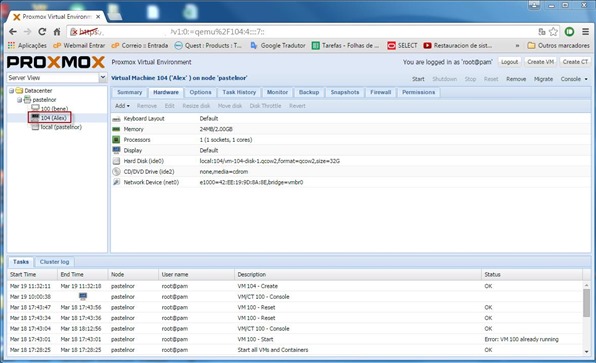Bookmark this page with the star icon
Screen dimensions: 596x363
pyautogui.click(x=553, y=32)
